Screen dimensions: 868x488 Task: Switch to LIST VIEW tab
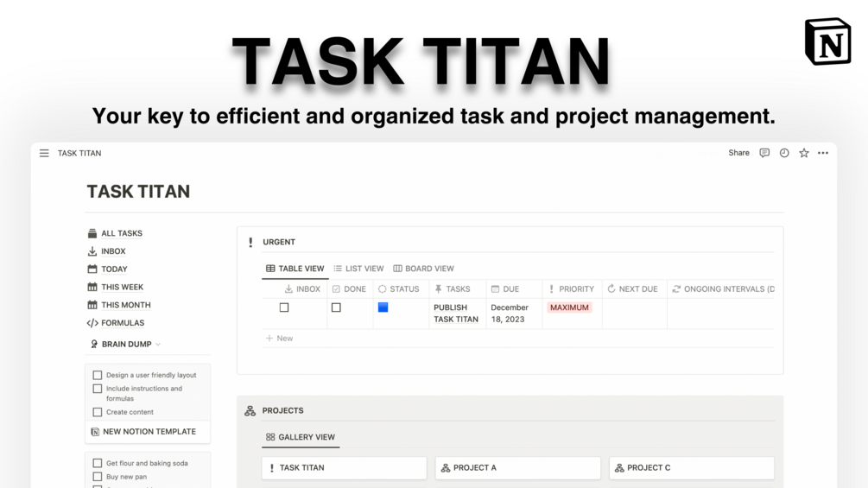pyautogui.click(x=358, y=269)
